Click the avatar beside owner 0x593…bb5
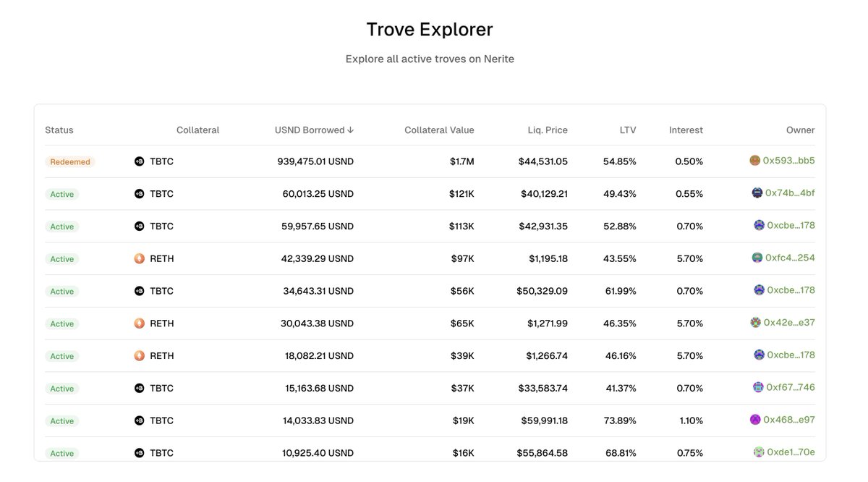This screenshot has height=482, width=868. pyautogui.click(x=755, y=161)
